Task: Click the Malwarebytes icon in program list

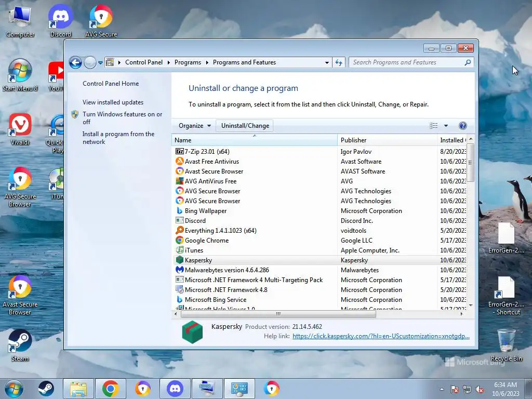Action: point(179,270)
